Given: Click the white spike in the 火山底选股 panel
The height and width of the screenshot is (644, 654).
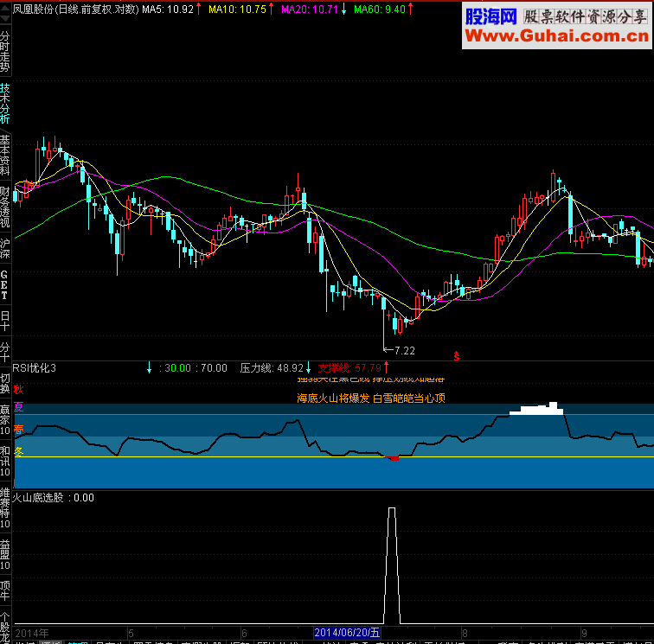Looking at the screenshot, I should [392, 565].
